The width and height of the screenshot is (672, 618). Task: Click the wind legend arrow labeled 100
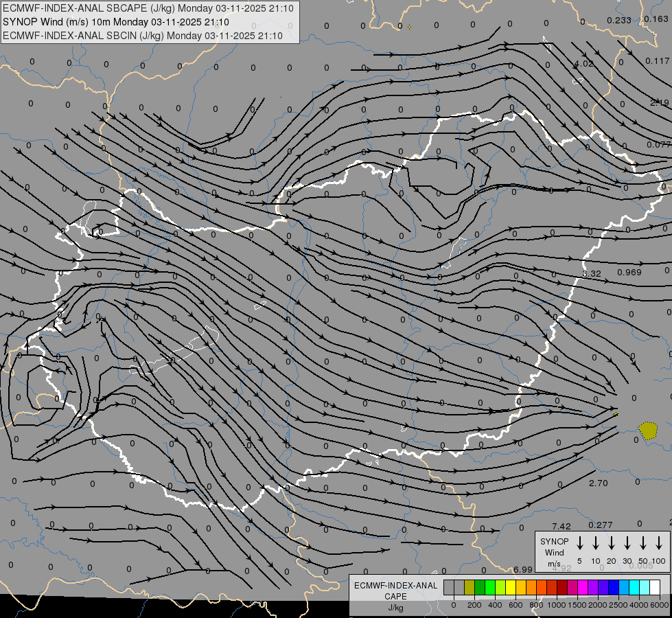click(x=659, y=543)
